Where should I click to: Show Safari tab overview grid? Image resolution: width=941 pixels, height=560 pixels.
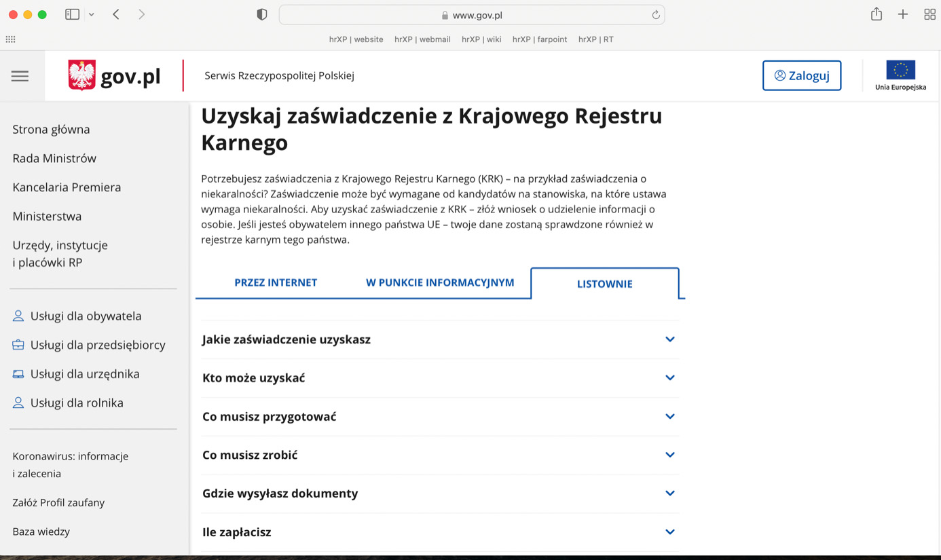[929, 14]
